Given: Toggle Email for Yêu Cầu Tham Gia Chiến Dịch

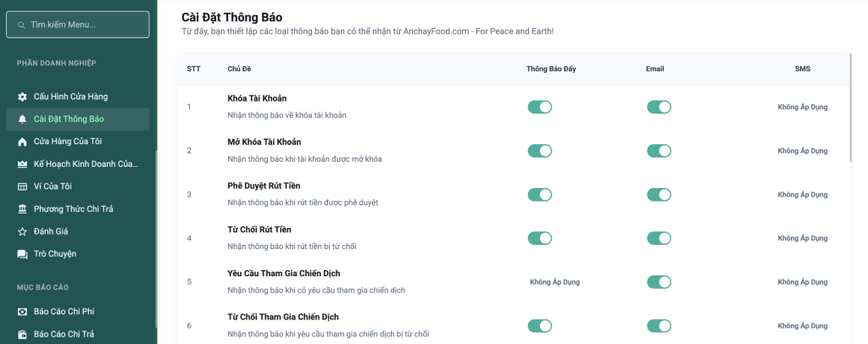Looking at the screenshot, I should tap(659, 282).
